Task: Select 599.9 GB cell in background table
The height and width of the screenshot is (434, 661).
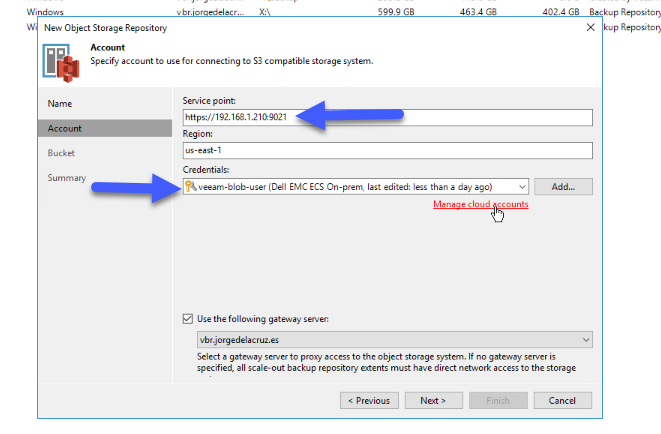Action: [396, 12]
